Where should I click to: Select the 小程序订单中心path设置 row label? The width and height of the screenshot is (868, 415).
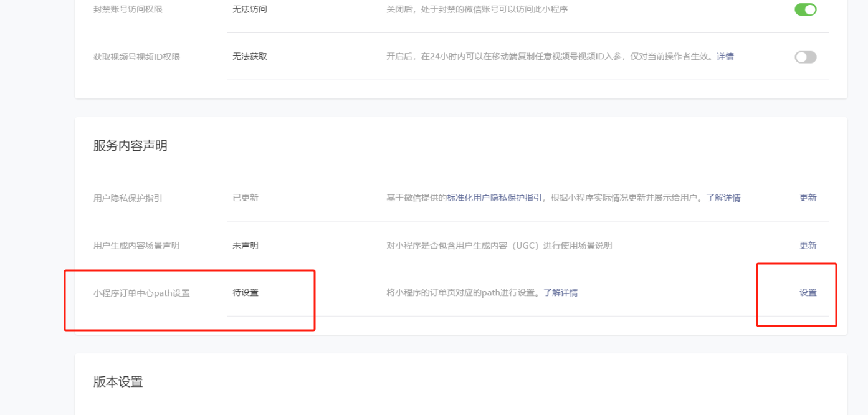(141, 293)
